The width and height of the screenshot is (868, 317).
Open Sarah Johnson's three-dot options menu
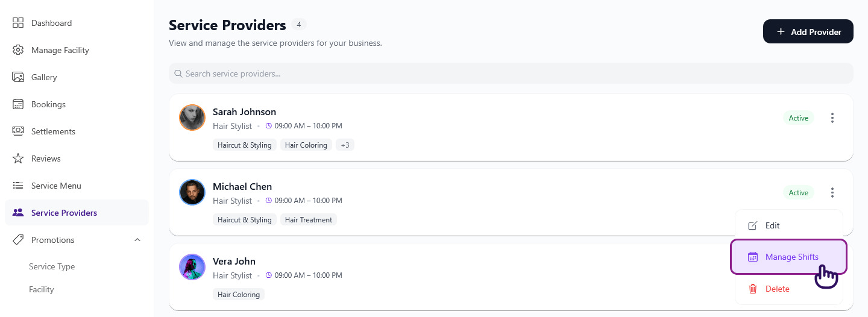click(x=832, y=118)
